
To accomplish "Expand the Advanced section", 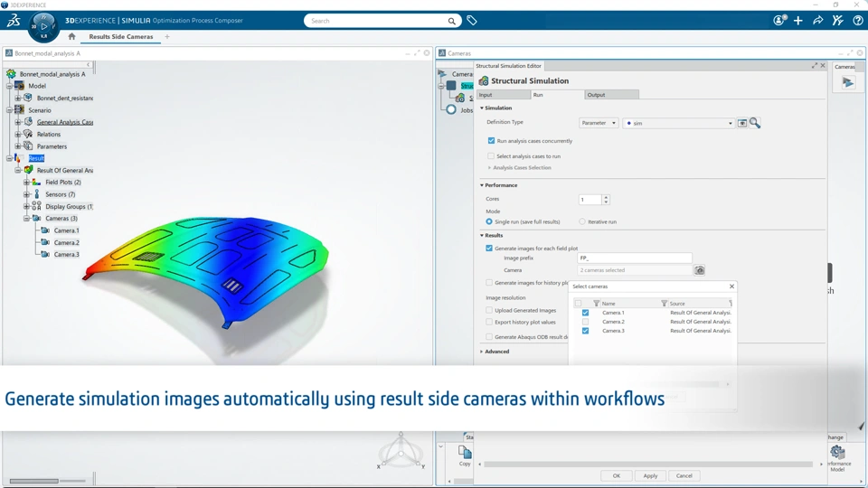I will [482, 352].
